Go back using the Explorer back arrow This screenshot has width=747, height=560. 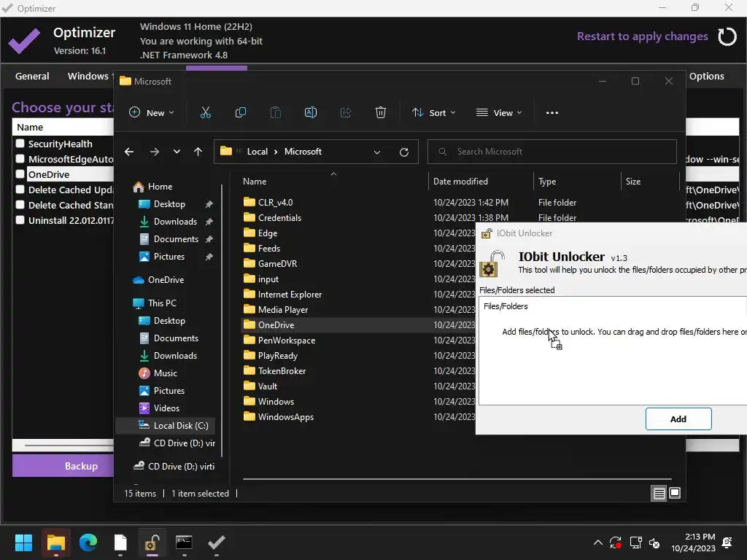pyautogui.click(x=129, y=152)
